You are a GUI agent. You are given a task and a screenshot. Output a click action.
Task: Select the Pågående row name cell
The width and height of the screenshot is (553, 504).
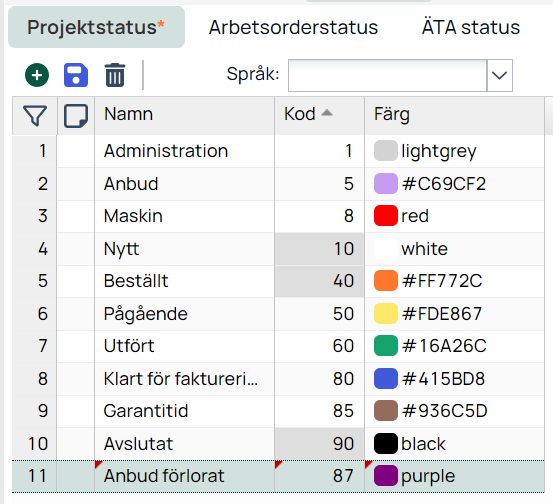[184, 314]
